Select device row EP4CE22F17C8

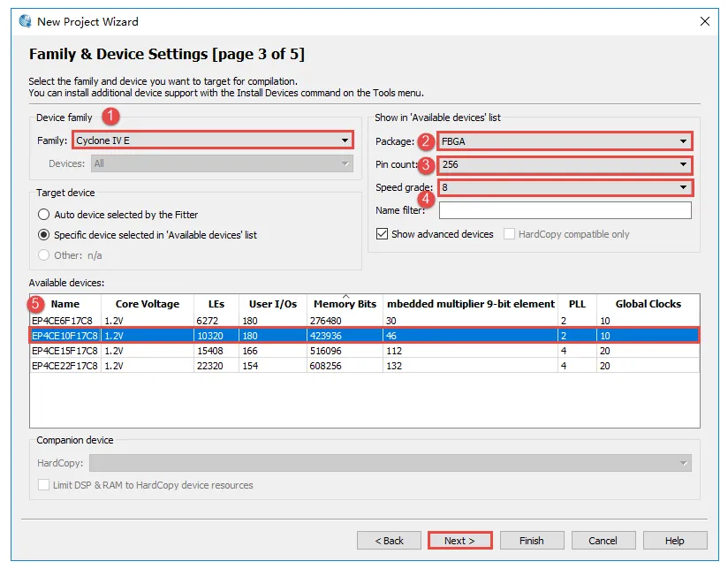tap(365, 366)
